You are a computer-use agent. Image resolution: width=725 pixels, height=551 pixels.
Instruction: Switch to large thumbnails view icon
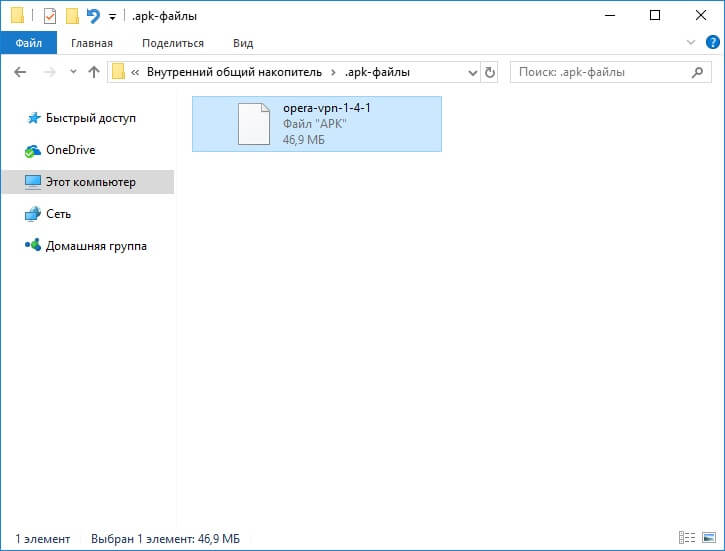pyautogui.click(x=709, y=538)
